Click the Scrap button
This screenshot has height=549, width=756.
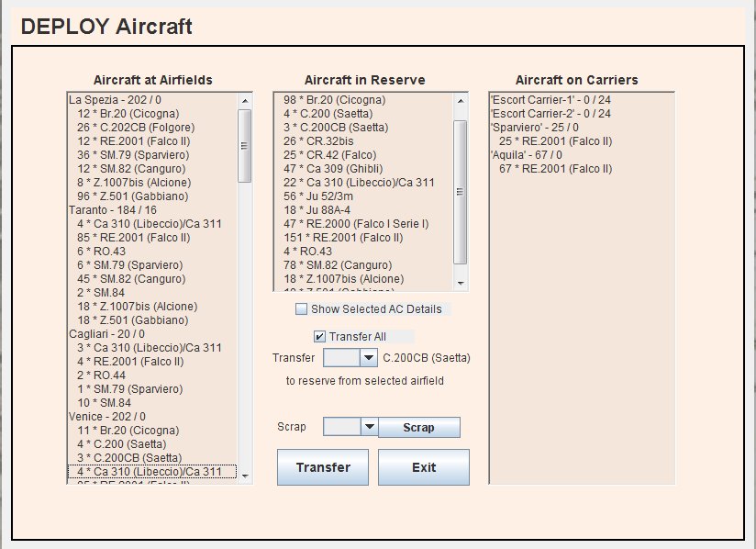[418, 428]
